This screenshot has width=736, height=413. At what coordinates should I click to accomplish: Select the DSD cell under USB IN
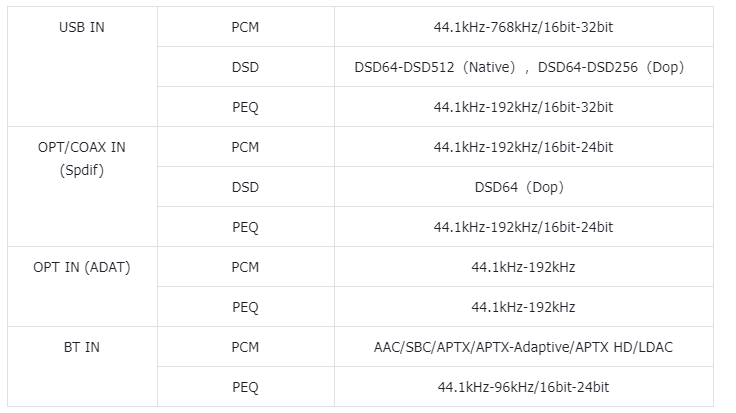(244, 67)
